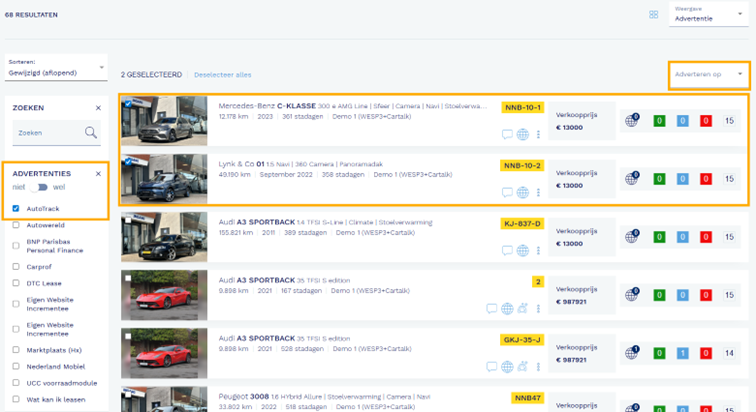Open the Weergave dropdown

pos(708,14)
